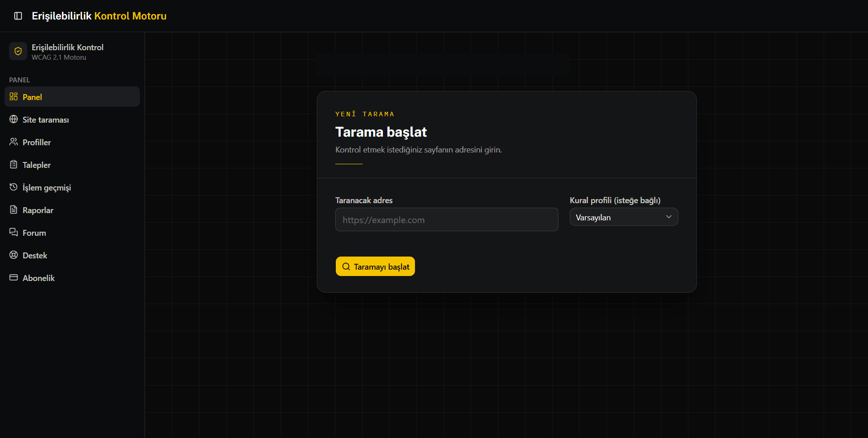Image resolution: width=868 pixels, height=438 pixels.
Task: Click the shield logo icon
Action: click(18, 52)
